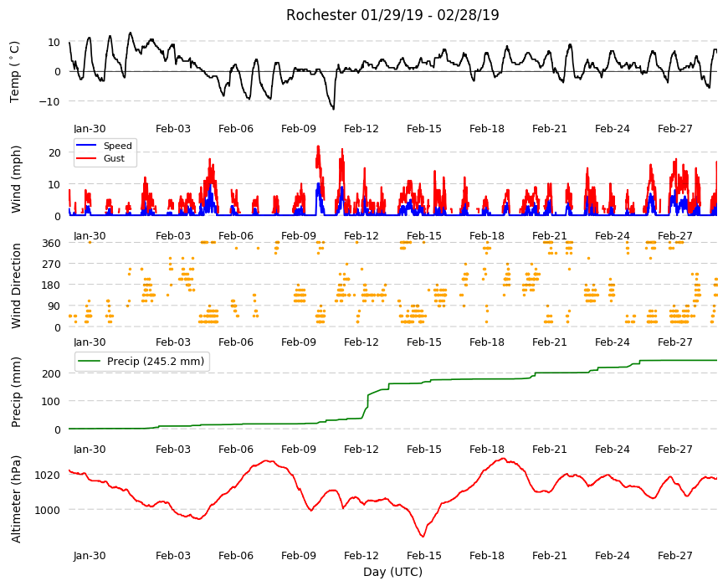The height and width of the screenshot is (586, 728).
Task: Select the Speed legend label
Action: pyautogui.click(x=118, y=146)
